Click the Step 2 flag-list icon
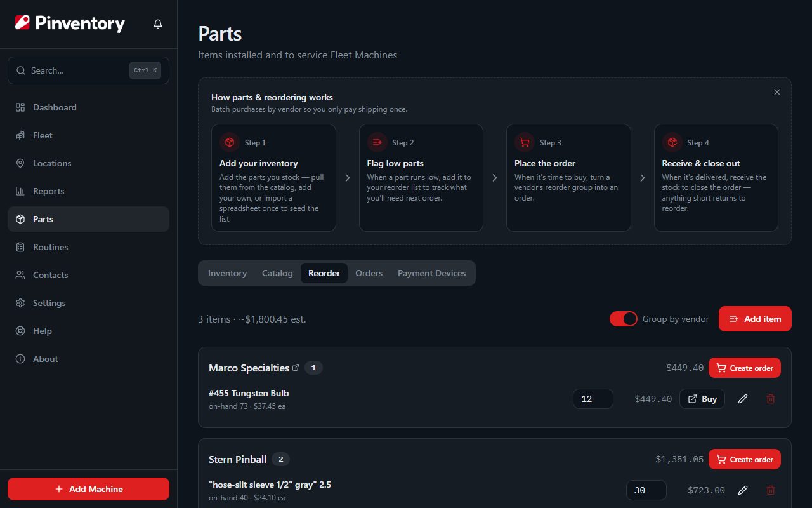 [x=377, y=142]
